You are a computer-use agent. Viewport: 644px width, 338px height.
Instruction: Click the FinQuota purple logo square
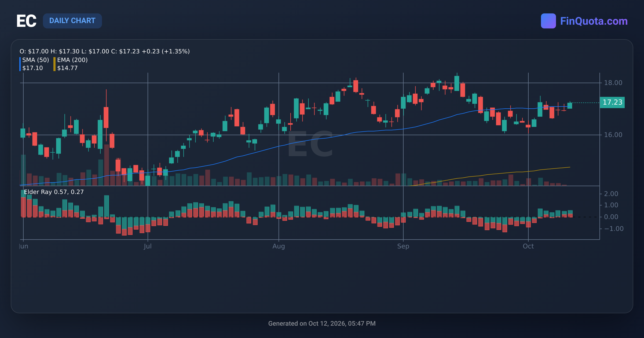pyautogui.click(x=548, y=21)
